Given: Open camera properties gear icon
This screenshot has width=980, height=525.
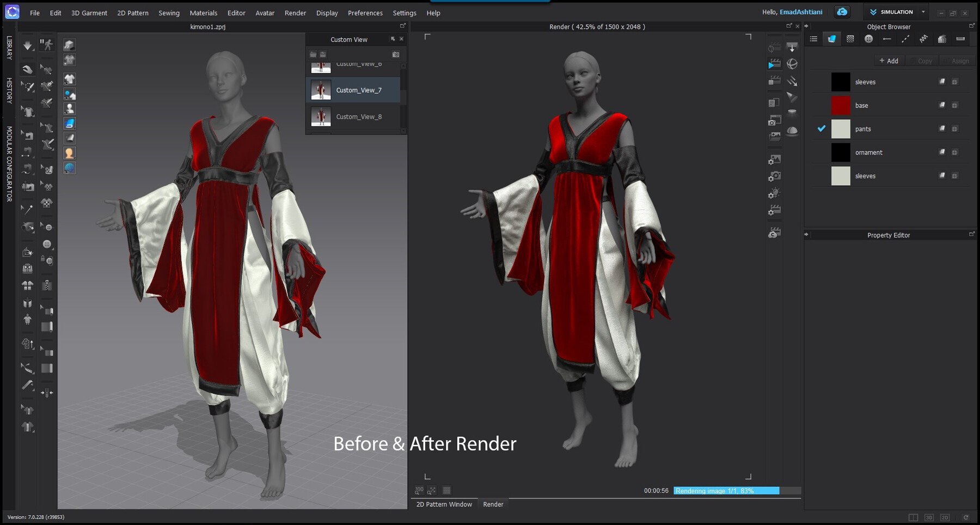Looking at the screenshot, I should click(774, 176).
